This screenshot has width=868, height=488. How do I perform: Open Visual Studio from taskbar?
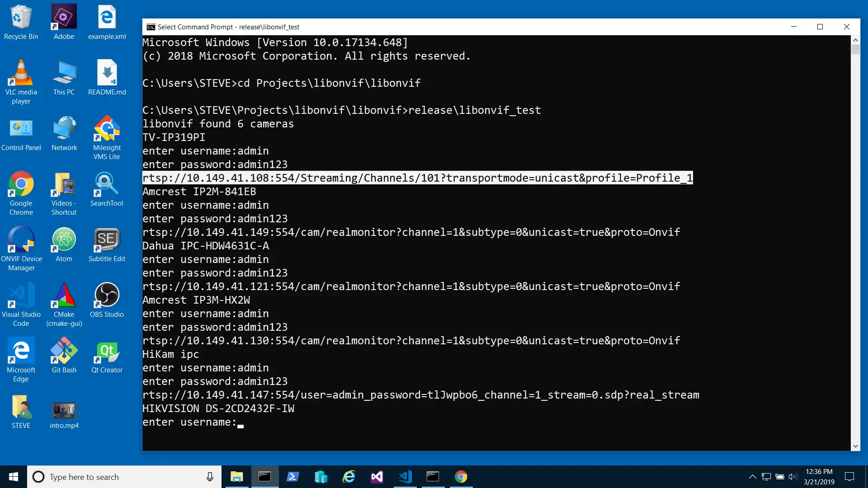point(377,477)
